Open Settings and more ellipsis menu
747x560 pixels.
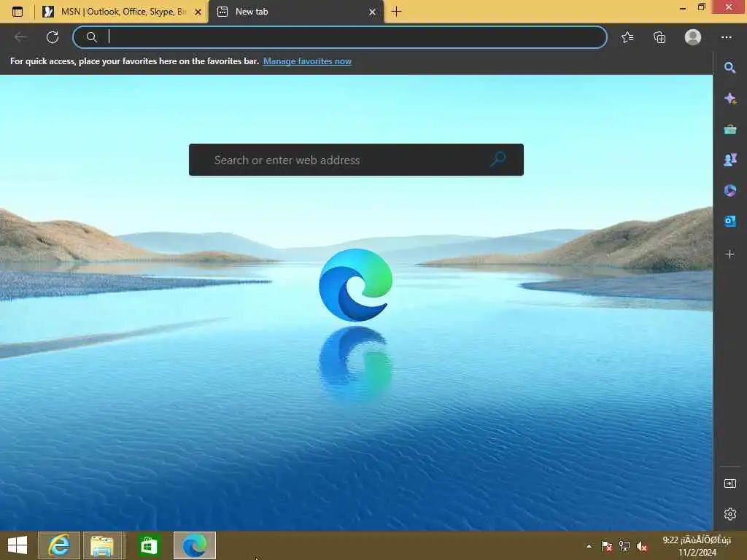726,37
